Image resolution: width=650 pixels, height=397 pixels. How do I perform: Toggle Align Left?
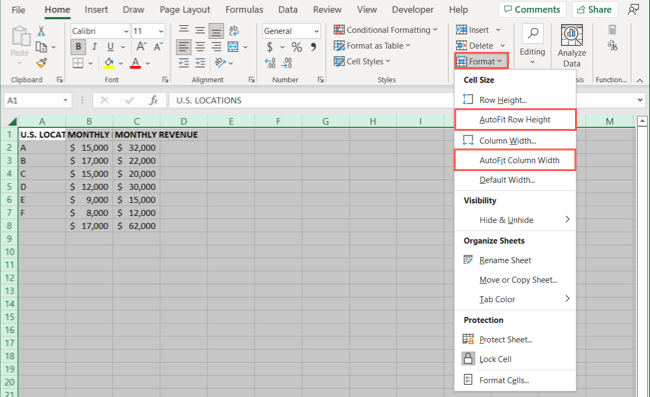[184, 47]
